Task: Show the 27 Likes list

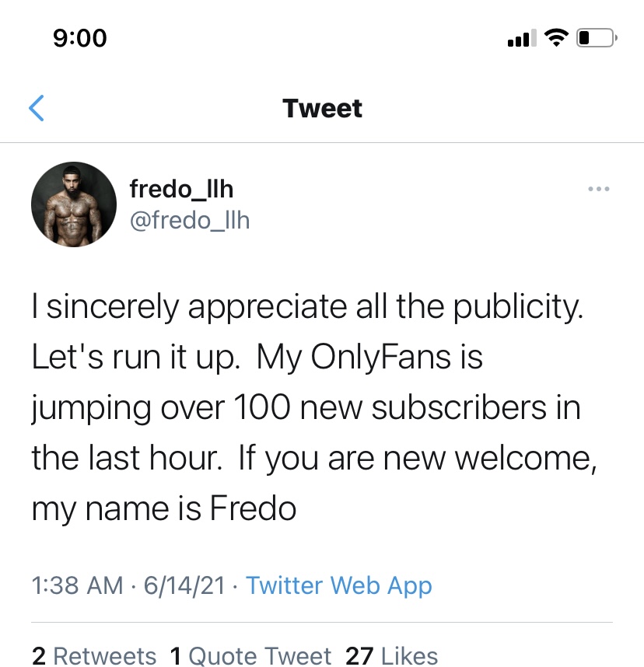Action: 391,655
